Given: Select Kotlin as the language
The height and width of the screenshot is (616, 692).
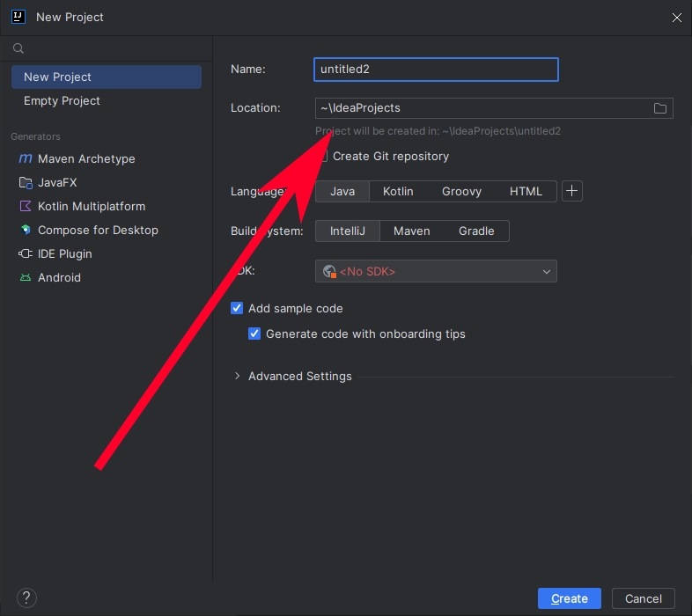Looking at the screenshot, I should (398, 192).
